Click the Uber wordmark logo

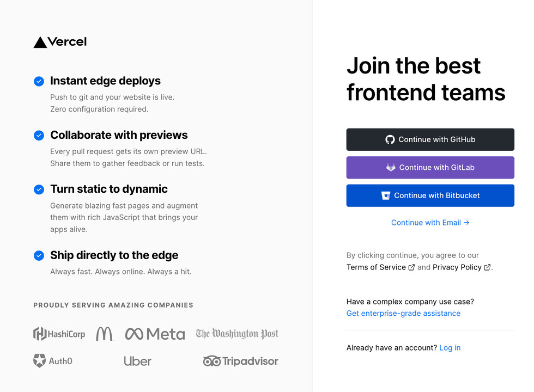(137, 361)
